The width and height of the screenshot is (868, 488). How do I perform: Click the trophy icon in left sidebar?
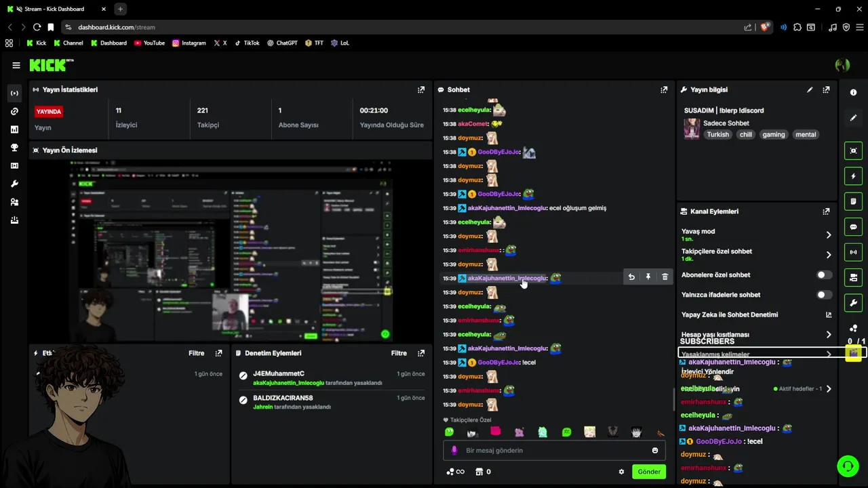click(14, 148)
